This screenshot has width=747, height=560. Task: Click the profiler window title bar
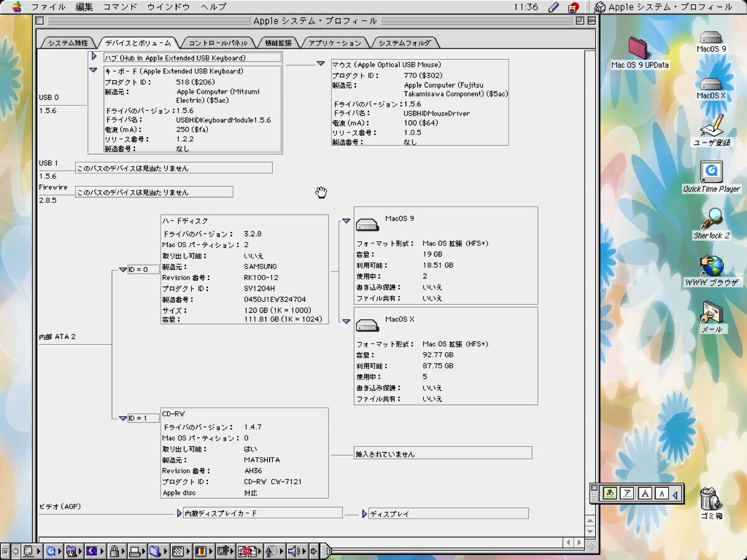click(x=315, y=21)
